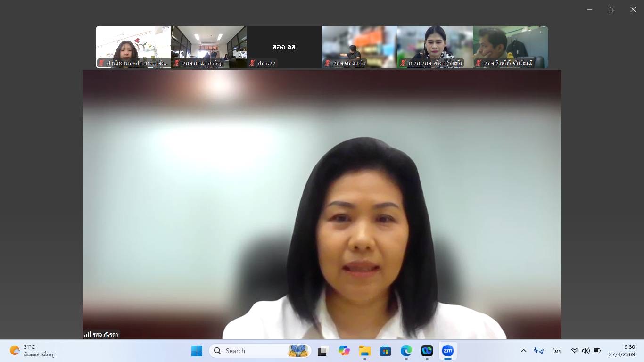644x362 pixels.
Task: Launch Microsoft Edge from taskbar
Action: (406, 351)
